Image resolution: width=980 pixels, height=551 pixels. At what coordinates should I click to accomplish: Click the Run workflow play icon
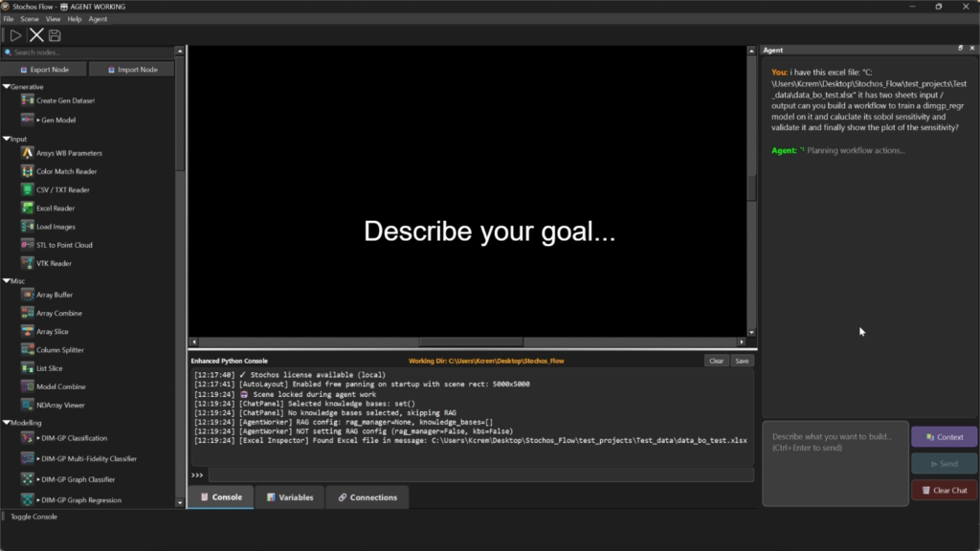tap(15, 35)
